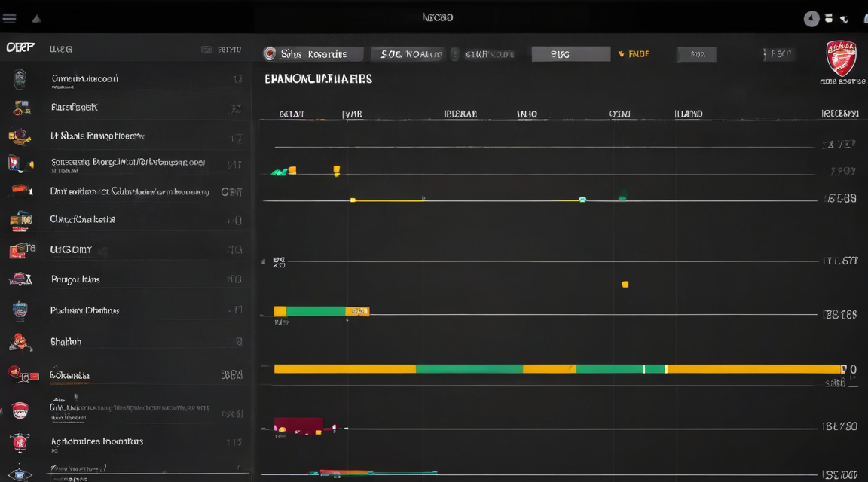Screen dimensions: 868x482
Task: Click the purple-and-yellow icon in the third sidebar row
Action: pyautogui.click(x=20, y=136)
